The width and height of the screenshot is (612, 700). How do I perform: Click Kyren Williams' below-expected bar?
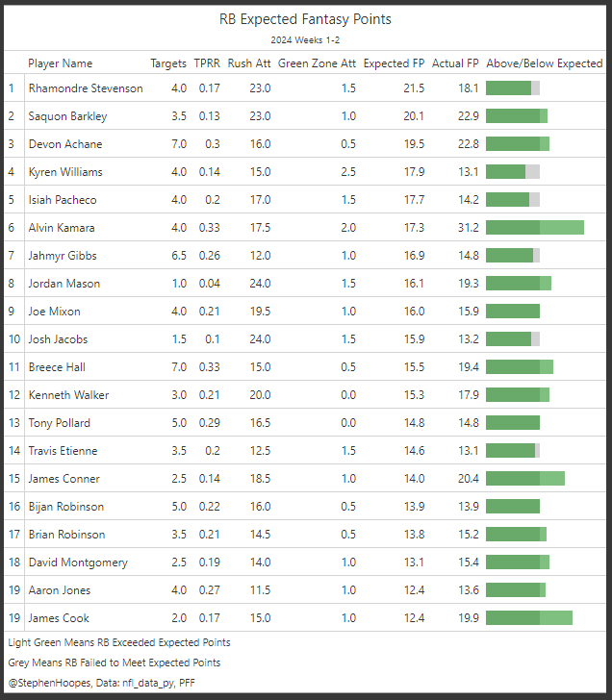point(513,172)
